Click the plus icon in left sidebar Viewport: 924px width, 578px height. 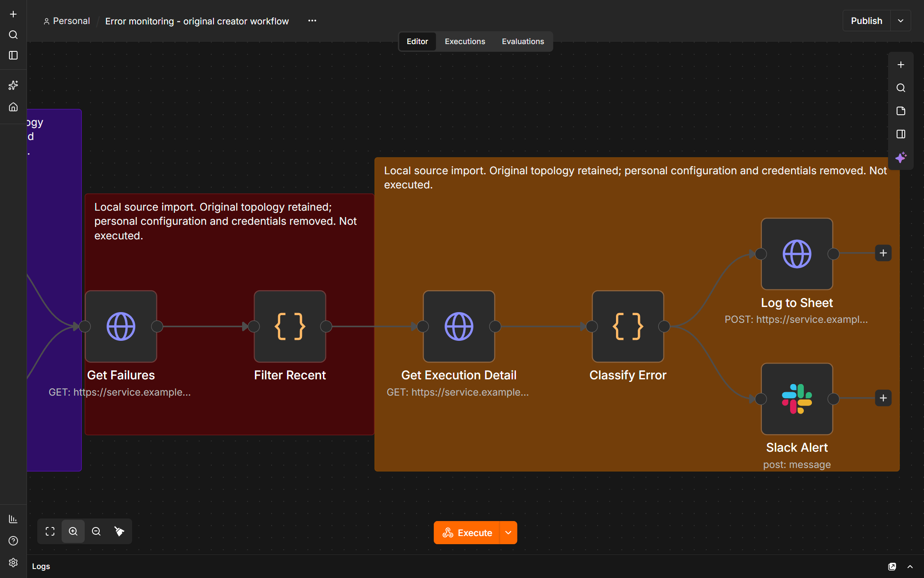pos(13,14)
